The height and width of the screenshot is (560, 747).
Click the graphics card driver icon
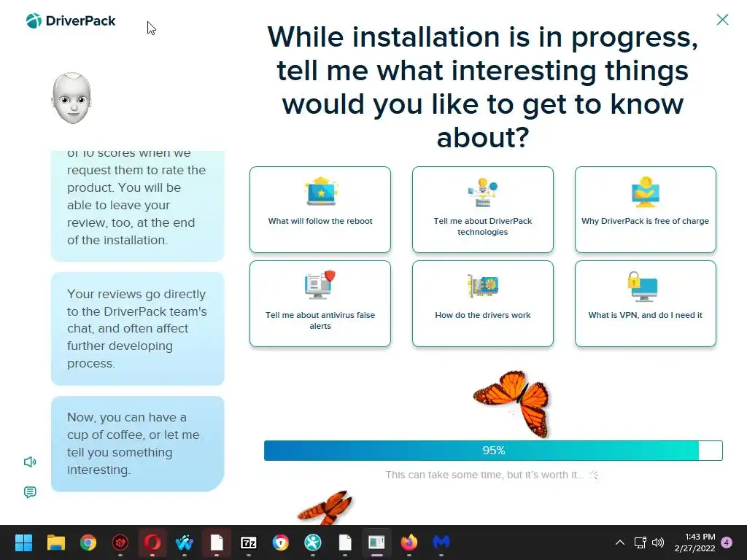point(483,286)
